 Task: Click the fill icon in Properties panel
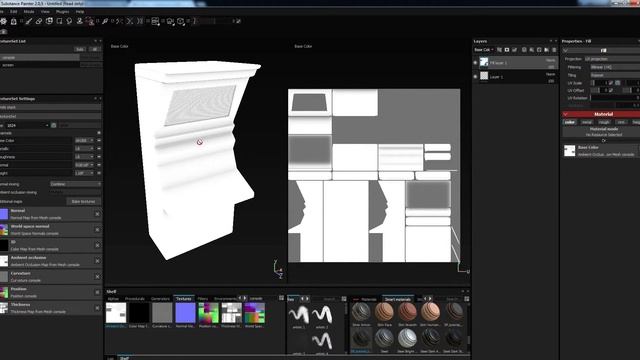click(x=603, y=50)
